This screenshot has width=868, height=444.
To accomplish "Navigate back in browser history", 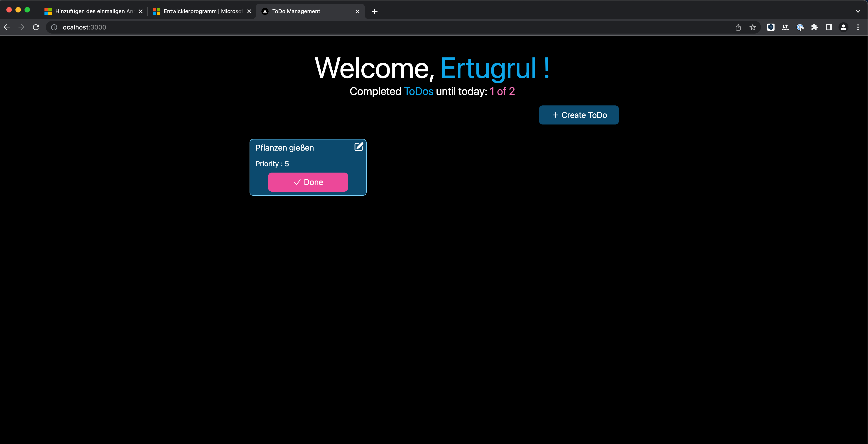I will coord(7,27).
